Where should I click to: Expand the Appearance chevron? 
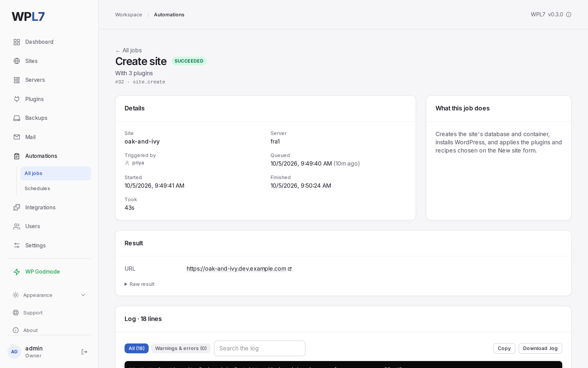83,295
